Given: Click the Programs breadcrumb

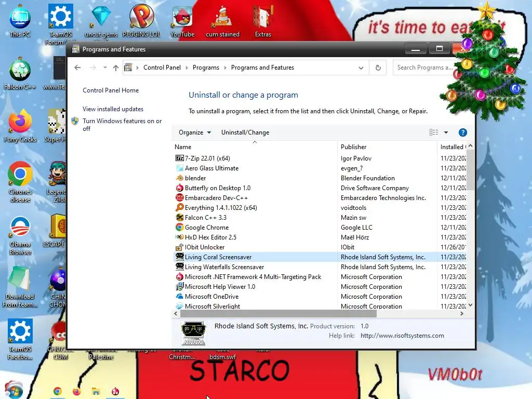Looking at the screenshot, I should [x=206, y=68].
